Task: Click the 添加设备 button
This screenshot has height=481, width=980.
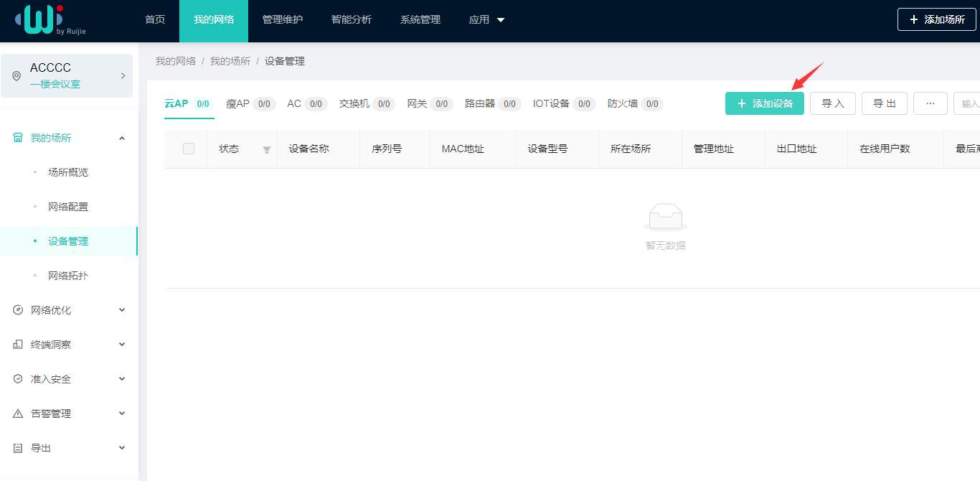Action: coord(764,103)
